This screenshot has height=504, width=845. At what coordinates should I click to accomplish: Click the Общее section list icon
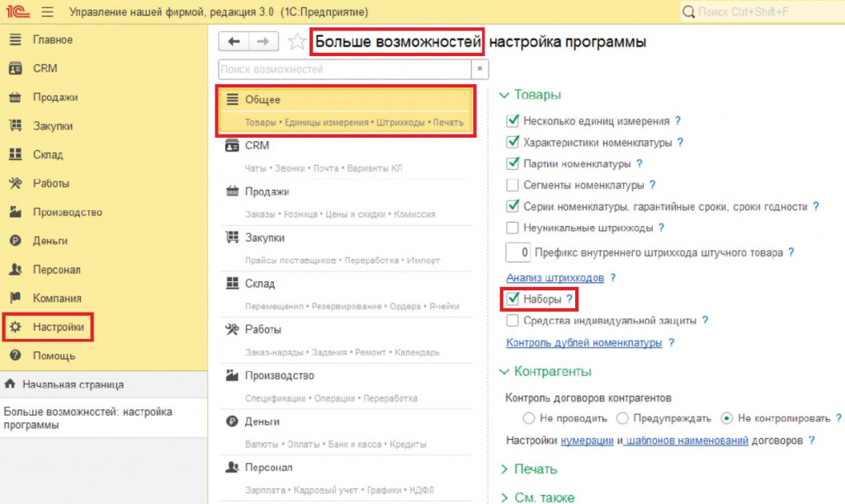(x=232, y=99)
